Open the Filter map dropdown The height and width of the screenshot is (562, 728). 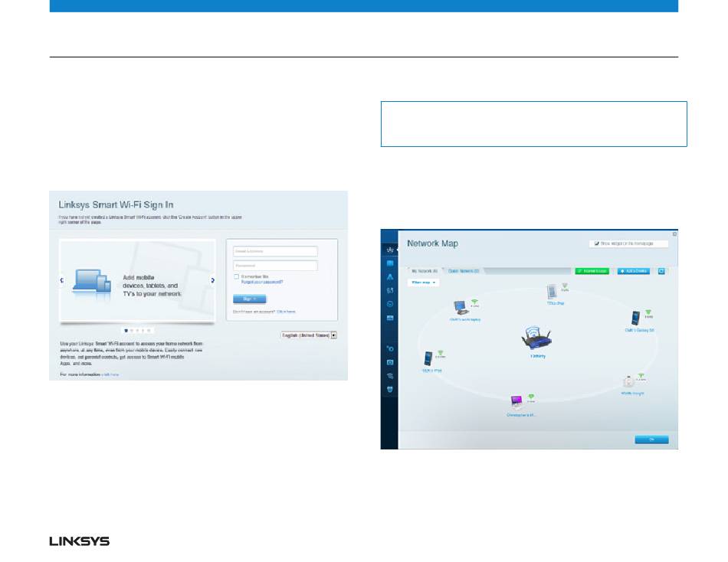[424, 283]
